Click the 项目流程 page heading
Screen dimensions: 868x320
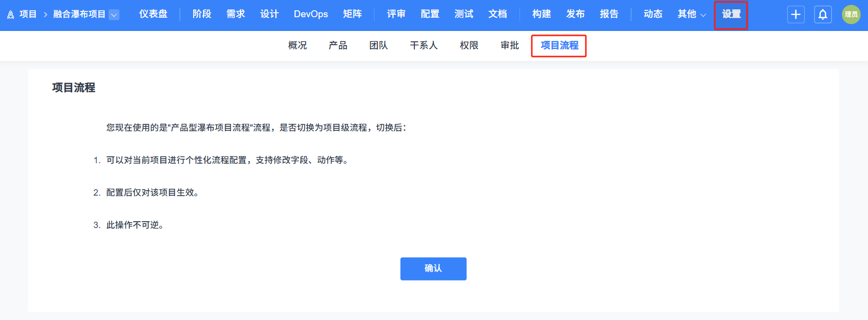point(74,87)
